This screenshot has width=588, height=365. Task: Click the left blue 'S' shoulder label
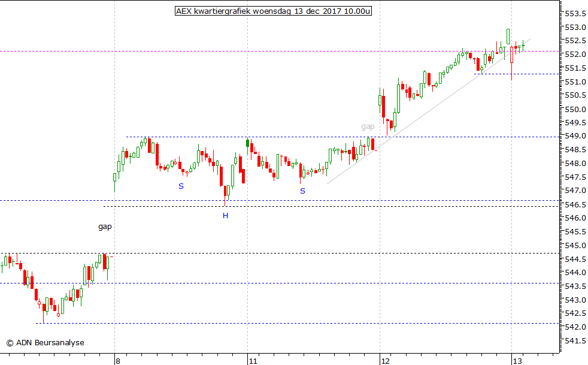181,186
